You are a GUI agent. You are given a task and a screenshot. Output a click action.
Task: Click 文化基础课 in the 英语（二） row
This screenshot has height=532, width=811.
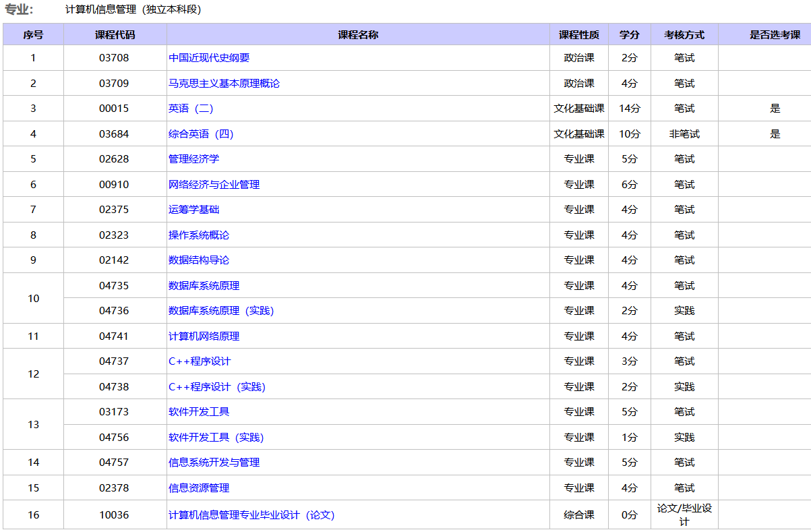(x=579, y=109)
